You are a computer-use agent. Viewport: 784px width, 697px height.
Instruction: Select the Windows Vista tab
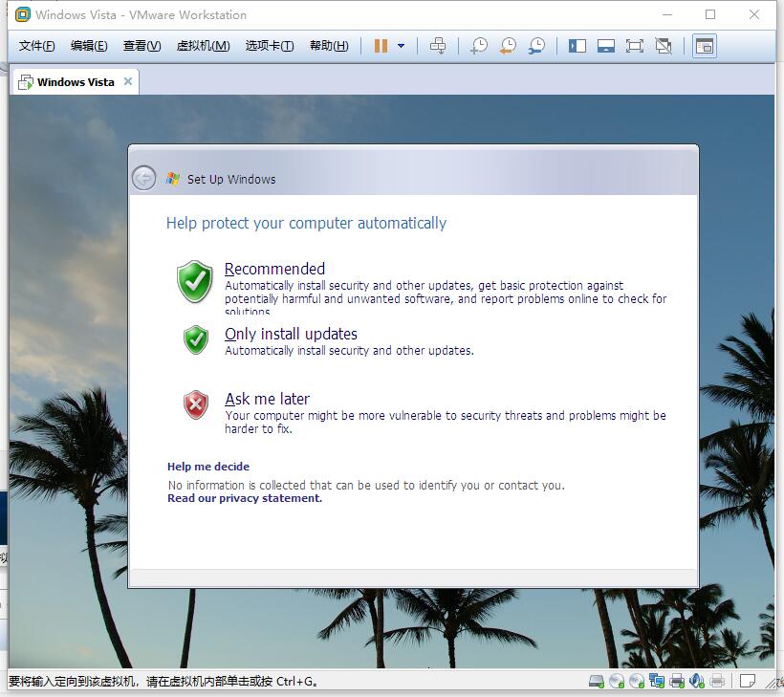(76, 82)
